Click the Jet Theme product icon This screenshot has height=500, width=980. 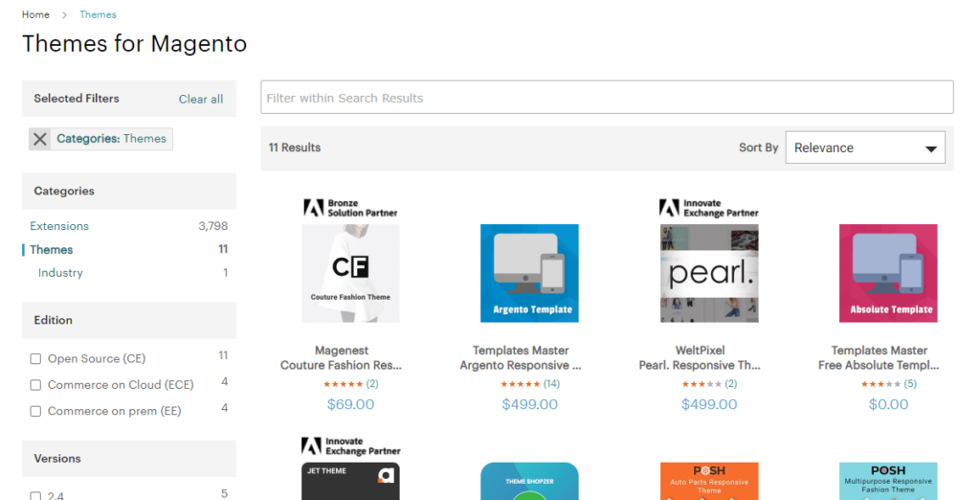350,481
